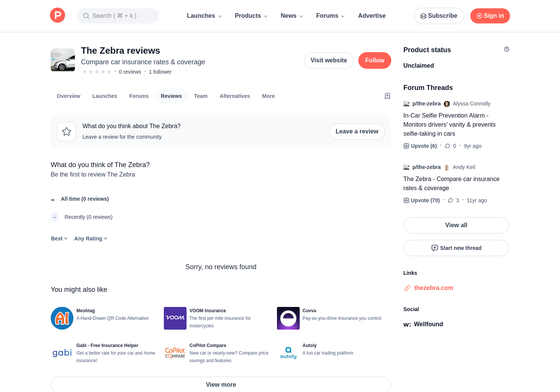560x392 pixels.
Task: Click the 0 reviews count
Action: pos(130,72)
